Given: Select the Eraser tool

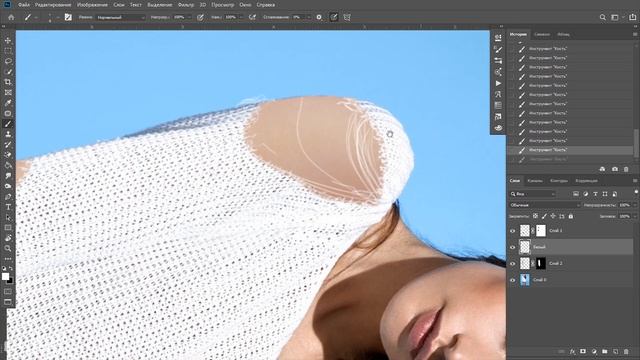Looking at the screenshot, I should pyautogui.click(x=8, y=155).
